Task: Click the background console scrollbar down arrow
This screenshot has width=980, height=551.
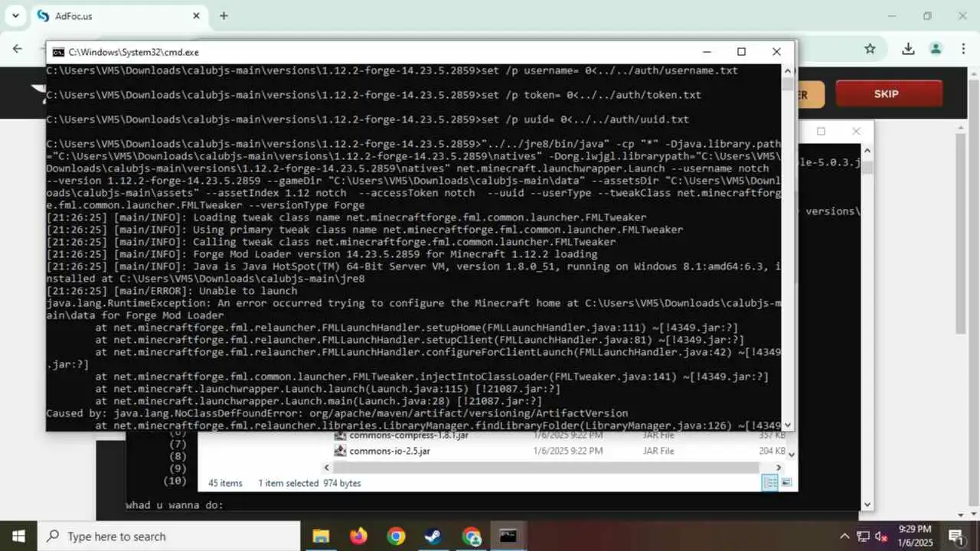Action: point(867,504)
